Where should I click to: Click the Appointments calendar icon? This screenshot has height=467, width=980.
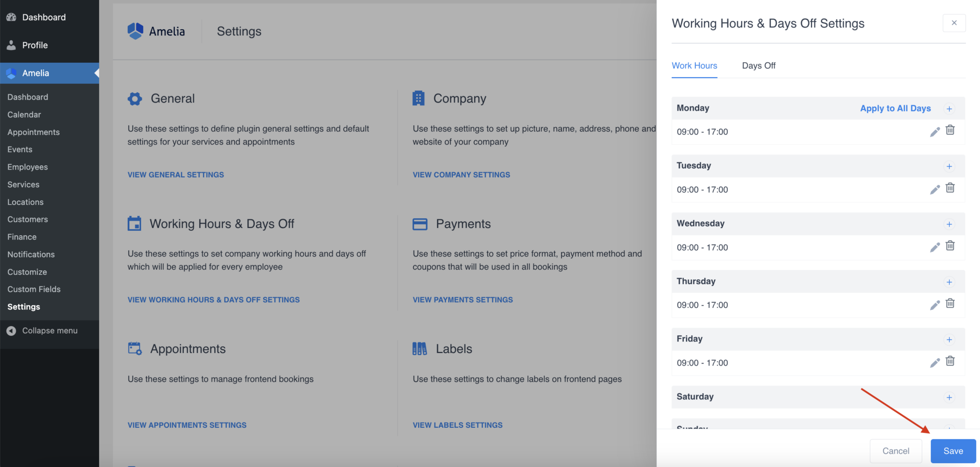134,348
